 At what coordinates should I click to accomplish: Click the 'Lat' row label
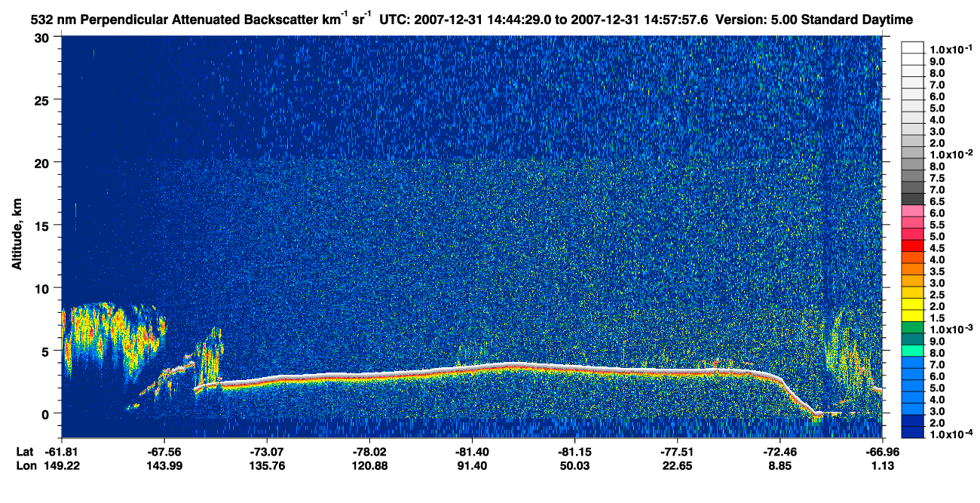(25, 452)
